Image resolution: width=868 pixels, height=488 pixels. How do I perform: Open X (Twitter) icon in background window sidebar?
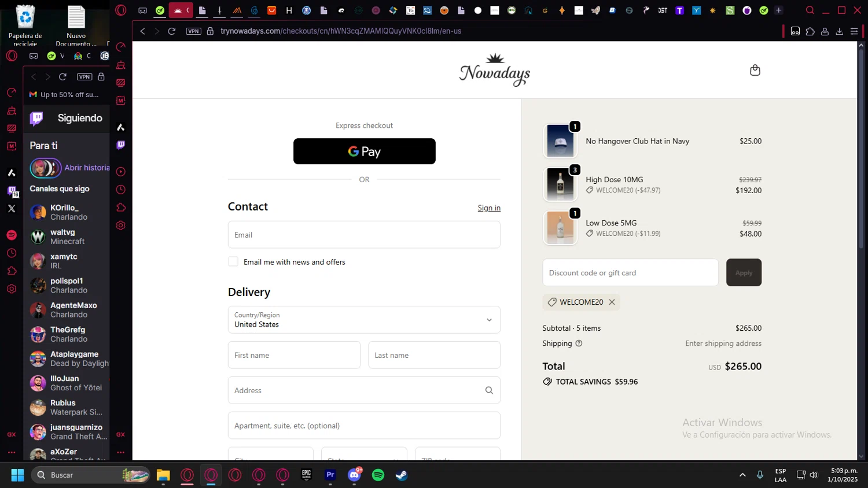(12, 209)
